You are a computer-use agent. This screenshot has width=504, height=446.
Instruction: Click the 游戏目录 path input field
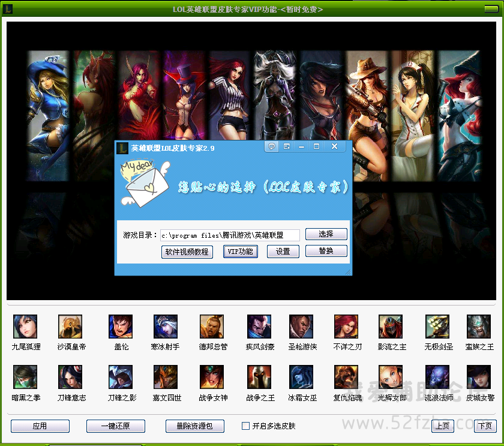click(229, 235)
